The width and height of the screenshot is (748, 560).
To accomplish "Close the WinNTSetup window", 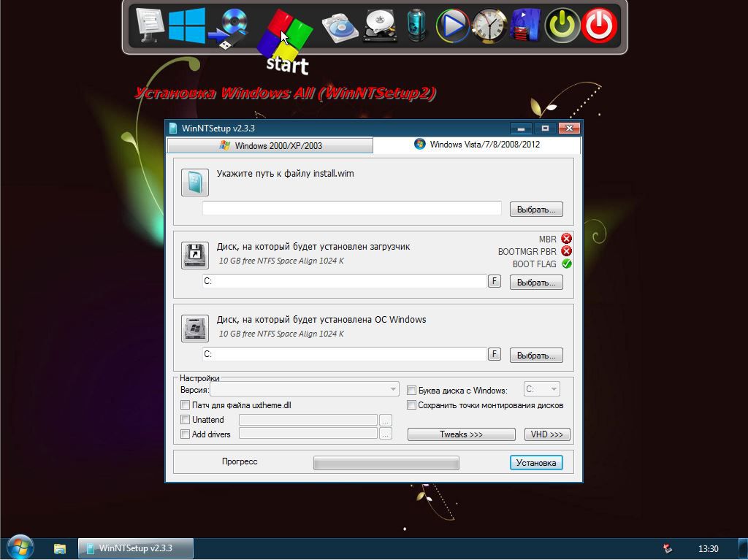I will tap(569, 129).
